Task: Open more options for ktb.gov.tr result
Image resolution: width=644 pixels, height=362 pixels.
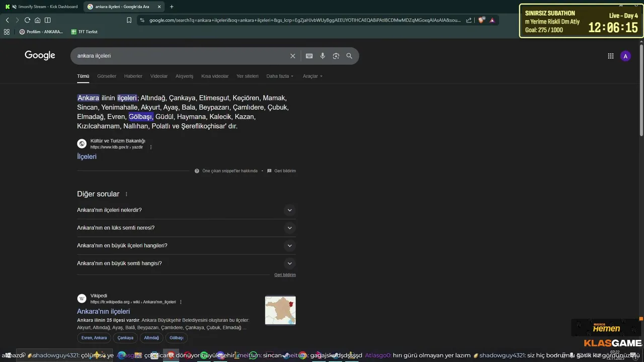Action: tap(151, 147)
